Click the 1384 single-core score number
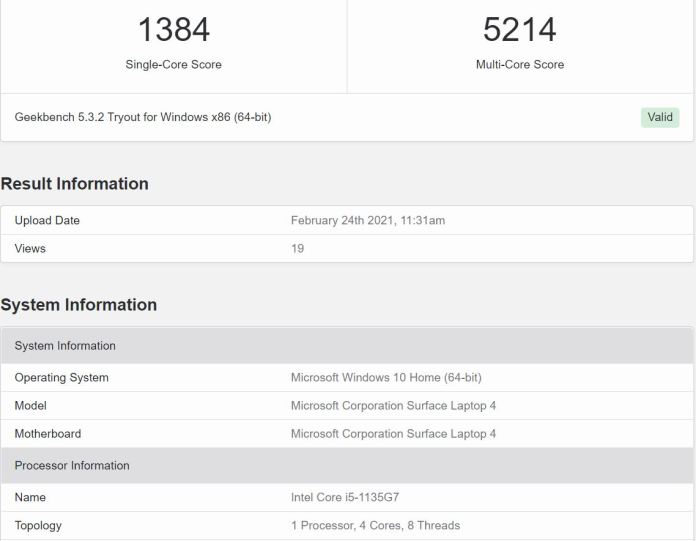696x541 pixels. point(174,30)
